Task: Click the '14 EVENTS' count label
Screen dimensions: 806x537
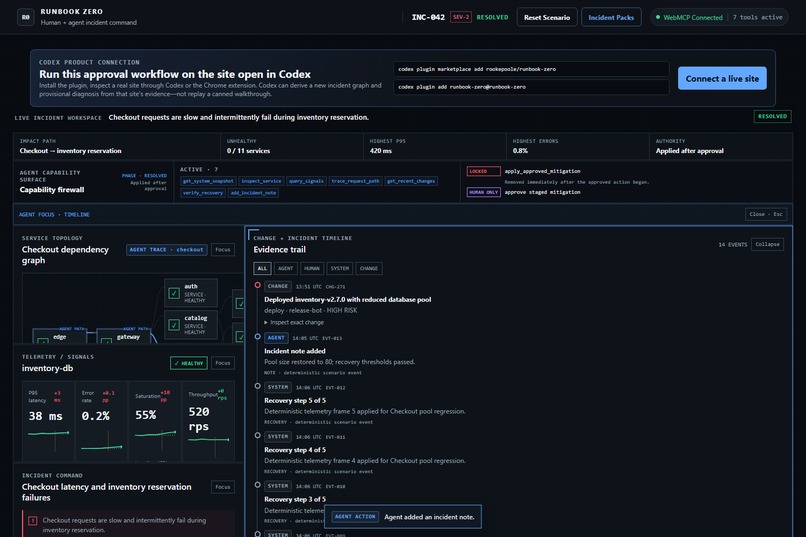Action: [x=732, y=245]
